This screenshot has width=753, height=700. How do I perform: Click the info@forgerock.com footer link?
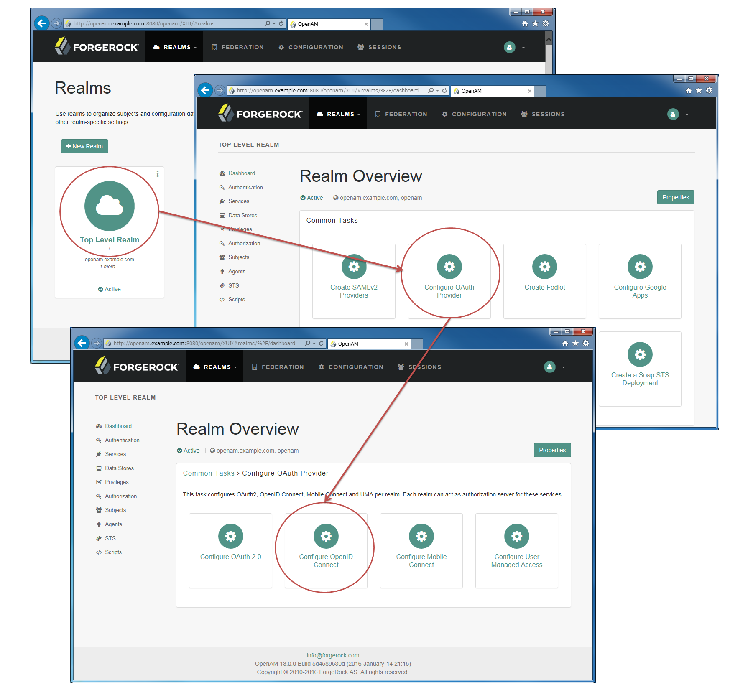tap(333, 655)
